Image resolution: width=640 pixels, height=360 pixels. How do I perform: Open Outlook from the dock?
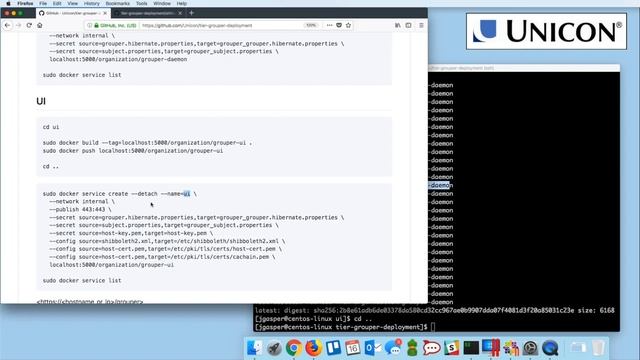click(373, 348)
